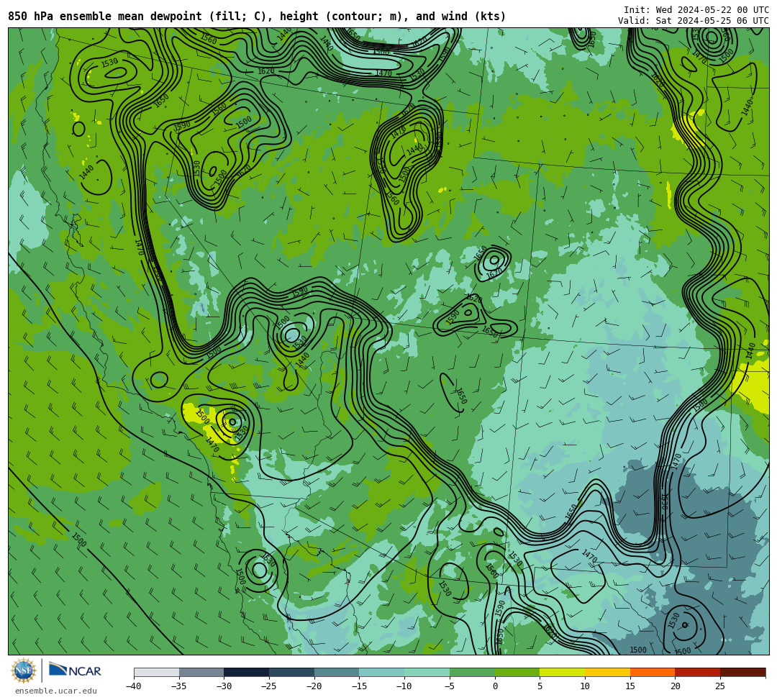Click the colorbar tick label -40

click(133, 686)
